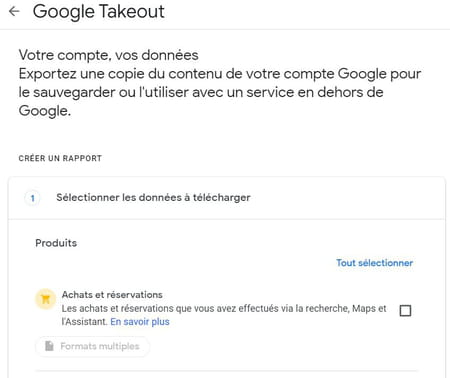This screenshot has height=378, width=450.
Task: Click the CRÉER UN RAPPORT section label
Action: tap(60, 158)
